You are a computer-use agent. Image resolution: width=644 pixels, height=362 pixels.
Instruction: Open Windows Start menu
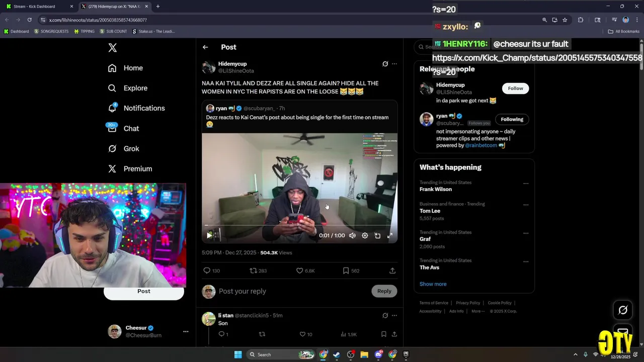pos(238,354)
